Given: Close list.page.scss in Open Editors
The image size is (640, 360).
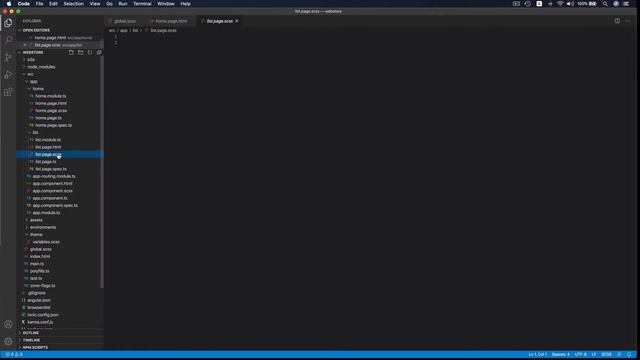Looking at the screenshot, I should (x=25, y=45).
